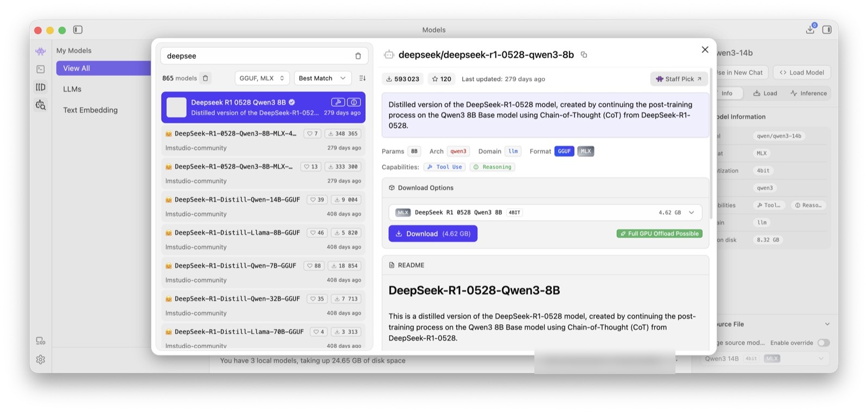Clear the search field with the trash icon
868x412 pixels.
[x=358, y=56]
